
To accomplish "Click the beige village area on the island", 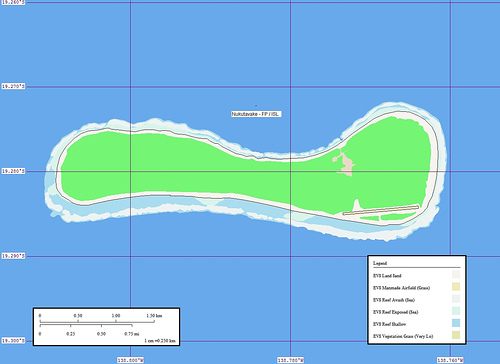I will tap(345, 164).
